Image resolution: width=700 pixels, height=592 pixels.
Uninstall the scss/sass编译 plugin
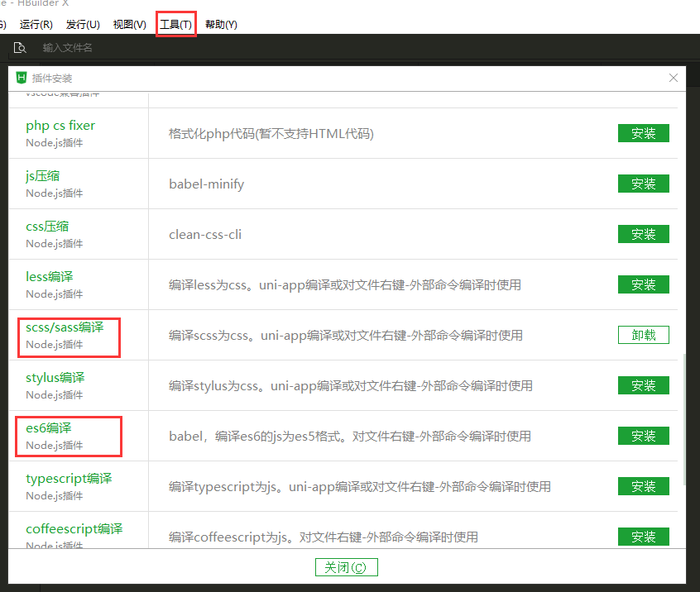point(643,335)
